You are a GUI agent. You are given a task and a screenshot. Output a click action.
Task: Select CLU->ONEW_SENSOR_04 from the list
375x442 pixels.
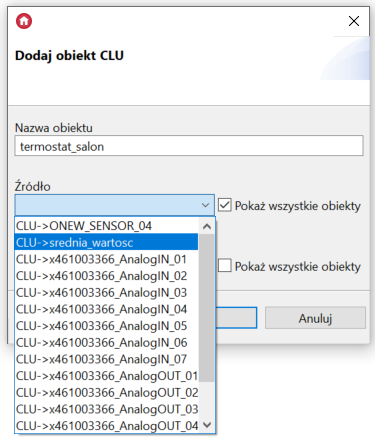pyautogui.click(x=106, y=226)
